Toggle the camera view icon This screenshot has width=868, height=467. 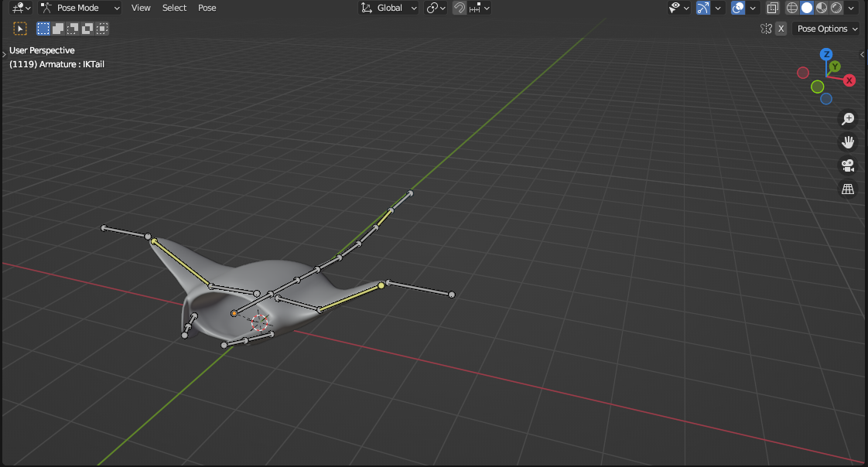(848, 165)
